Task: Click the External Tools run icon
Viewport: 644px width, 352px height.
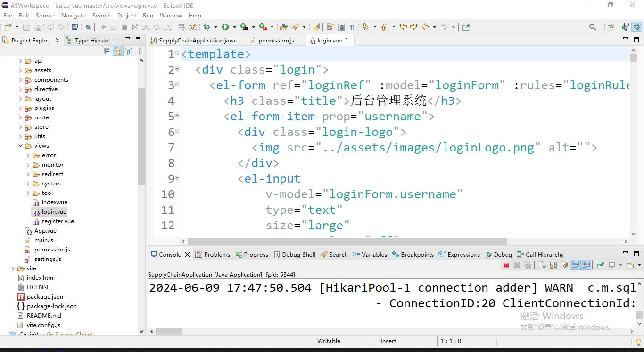Action: point(263,27)
